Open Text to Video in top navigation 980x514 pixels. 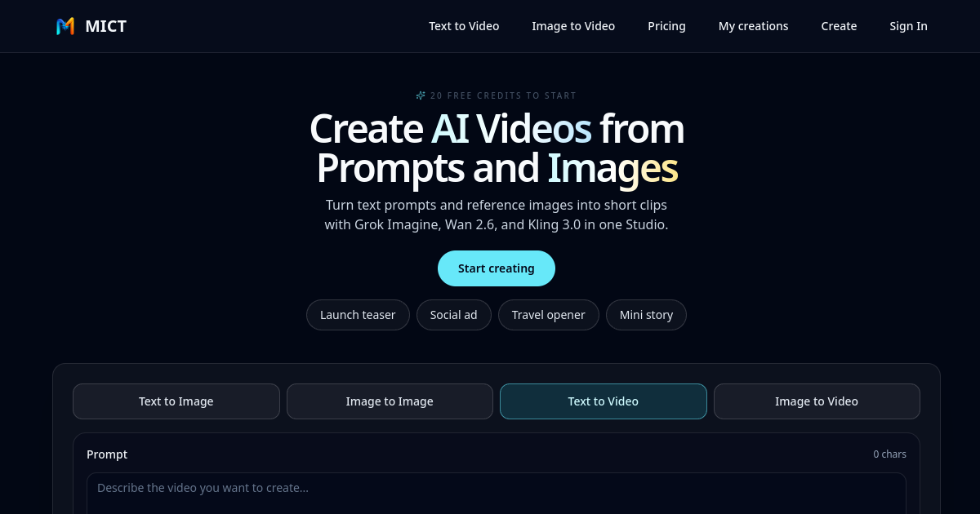coord(464,26)
